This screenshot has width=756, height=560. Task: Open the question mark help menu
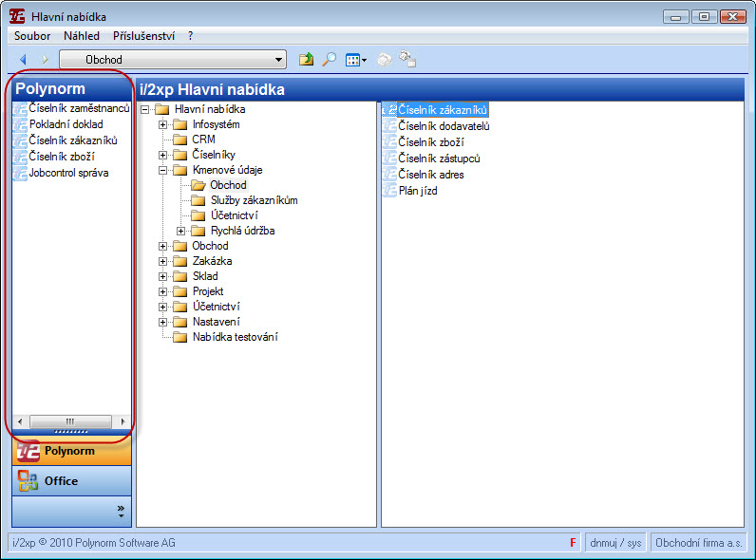tap(191, 36)
